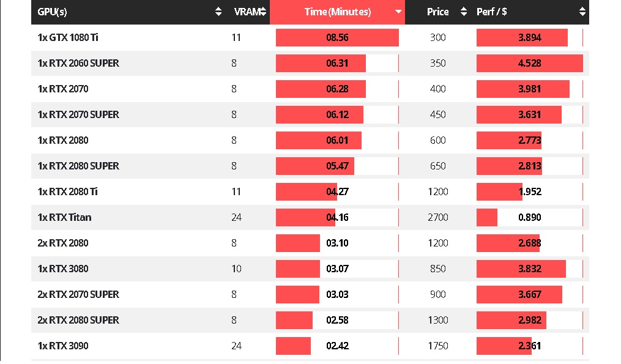
Task: Click the 4.528 Perf / $ bar
Action: (529, 63)
